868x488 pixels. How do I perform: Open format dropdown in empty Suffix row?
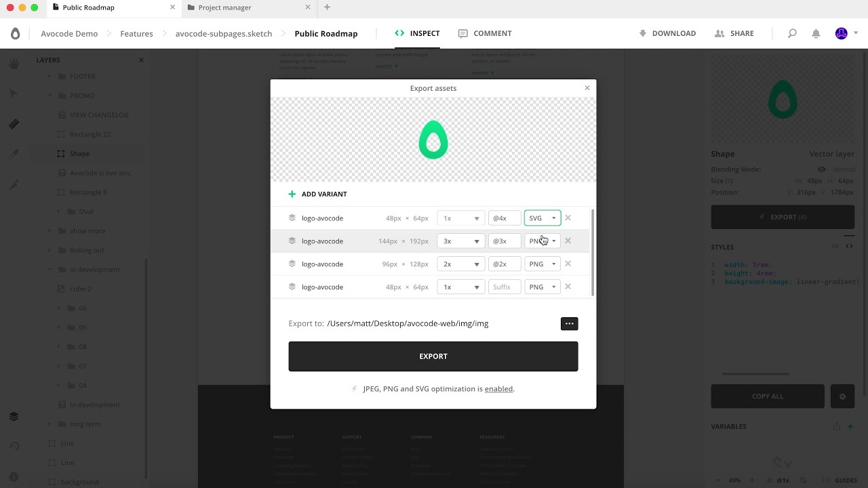pyautogui.click(x=542, y=287)
